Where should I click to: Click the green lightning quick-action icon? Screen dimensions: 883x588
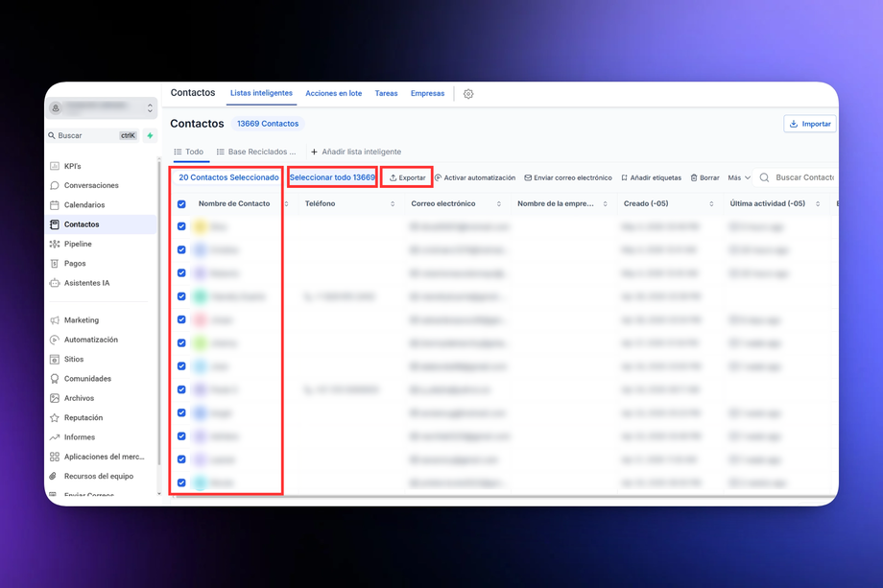click(150, 135)
